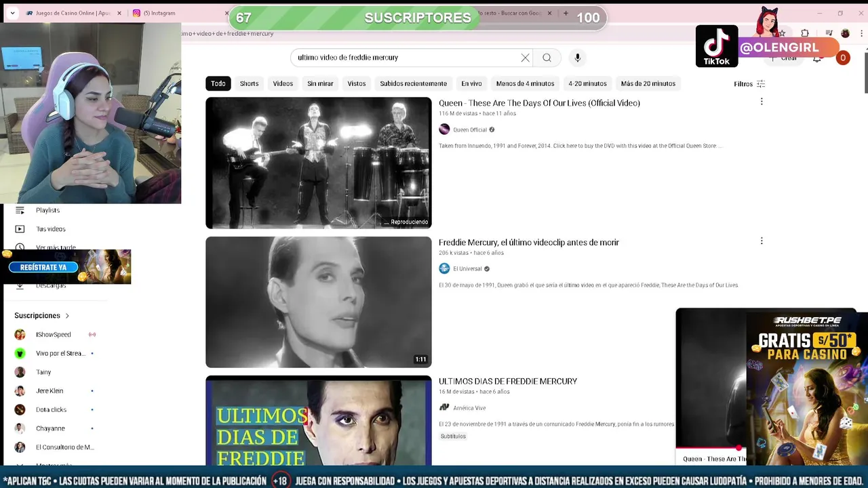The width and height of the screenshot is (868, 488).
Task: Click the Crear button
Action: pyautogui.click(x=784, y=58)
